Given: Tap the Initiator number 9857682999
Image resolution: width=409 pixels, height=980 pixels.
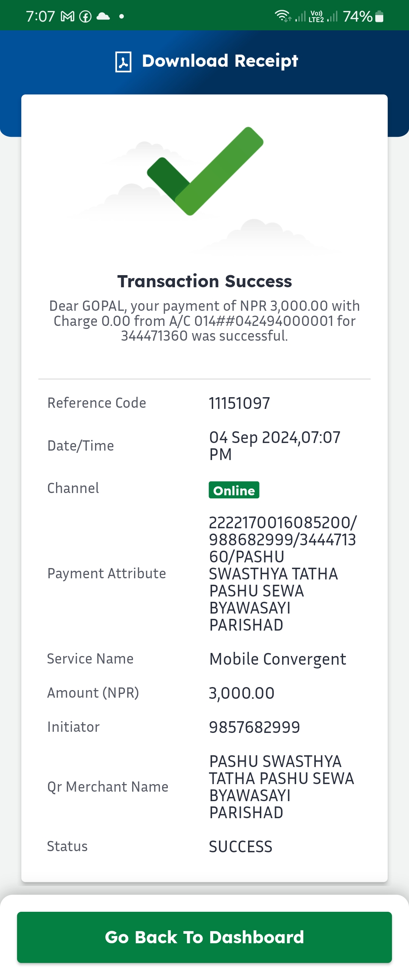Looking at the screenshot, I should tap(254, 727).
